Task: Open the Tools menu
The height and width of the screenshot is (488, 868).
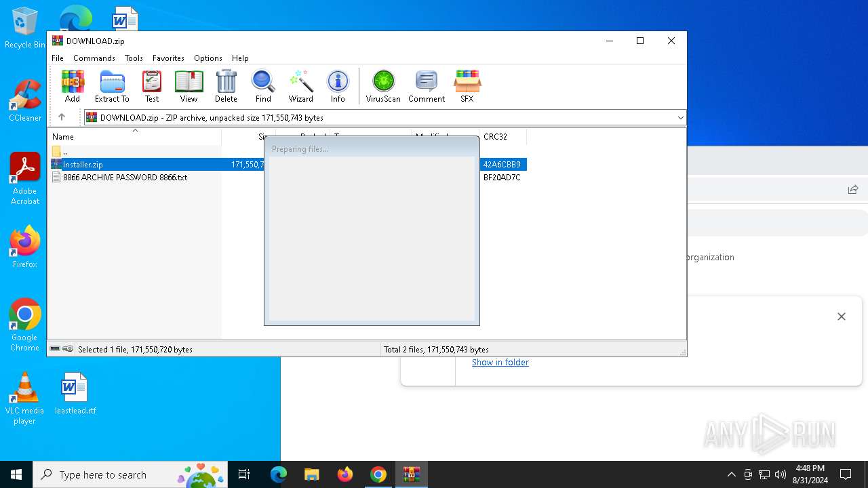Action: tap(134, 58)
